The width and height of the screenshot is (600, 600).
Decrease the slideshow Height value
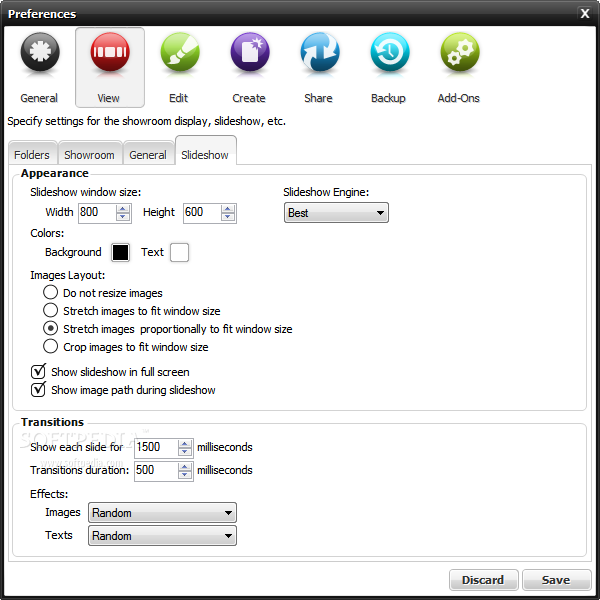click(228, 217)
